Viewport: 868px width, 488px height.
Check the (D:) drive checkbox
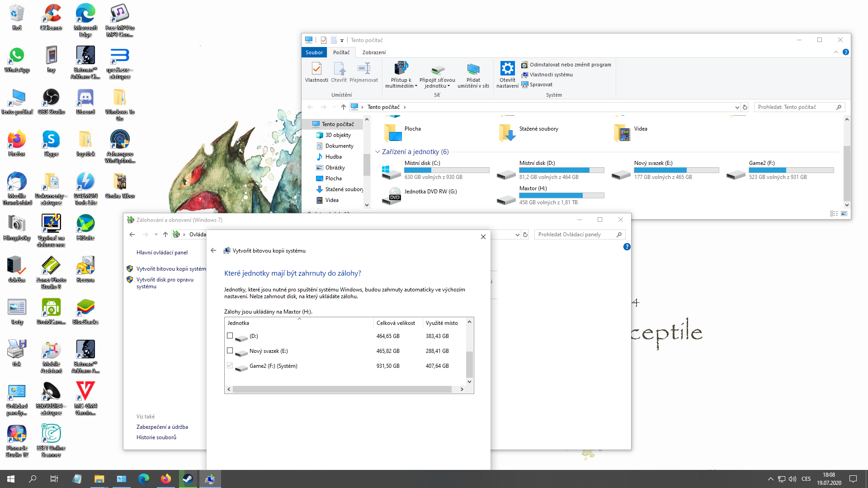pyautogui.click(x=230, y=336)
